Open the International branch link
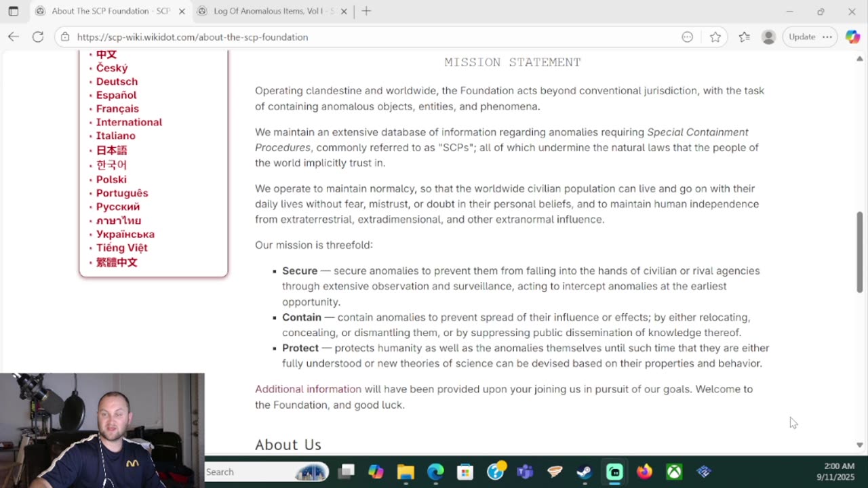Image resolution: width=868 pixels, height=488 pixels. 129,122
